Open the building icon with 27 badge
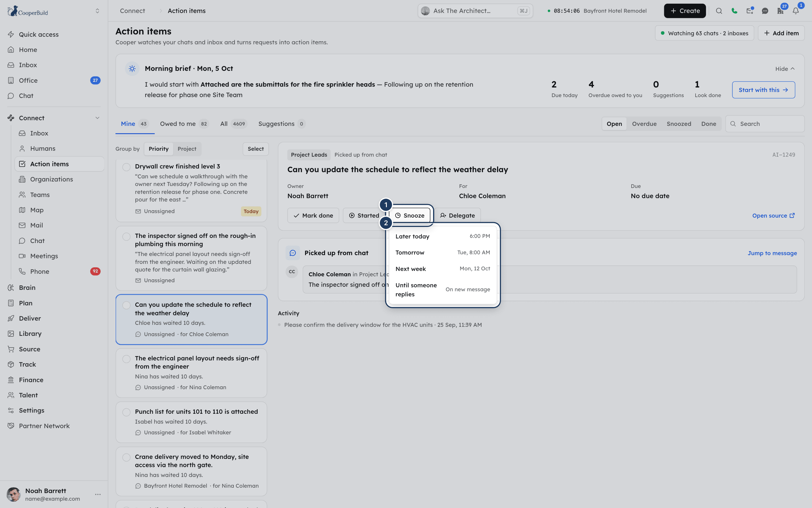Screen dimensions: 812x508 pyautogui.click(x=780, y=11)
